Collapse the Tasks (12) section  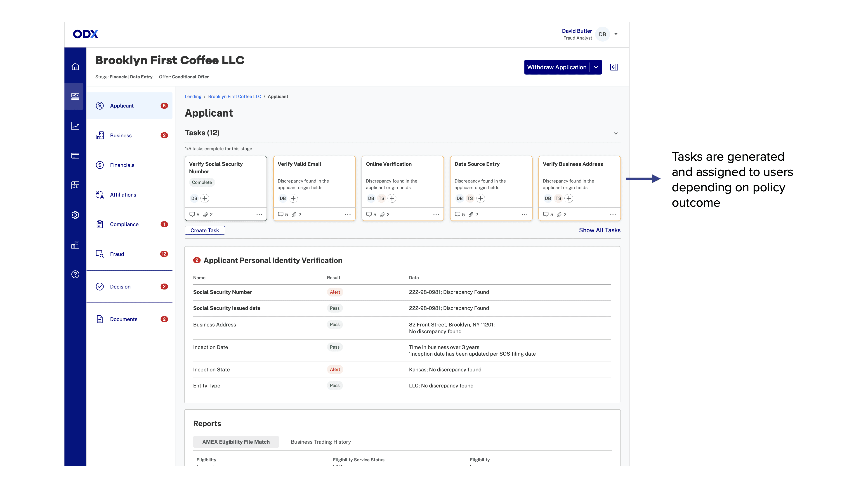(x=616, y=133)
